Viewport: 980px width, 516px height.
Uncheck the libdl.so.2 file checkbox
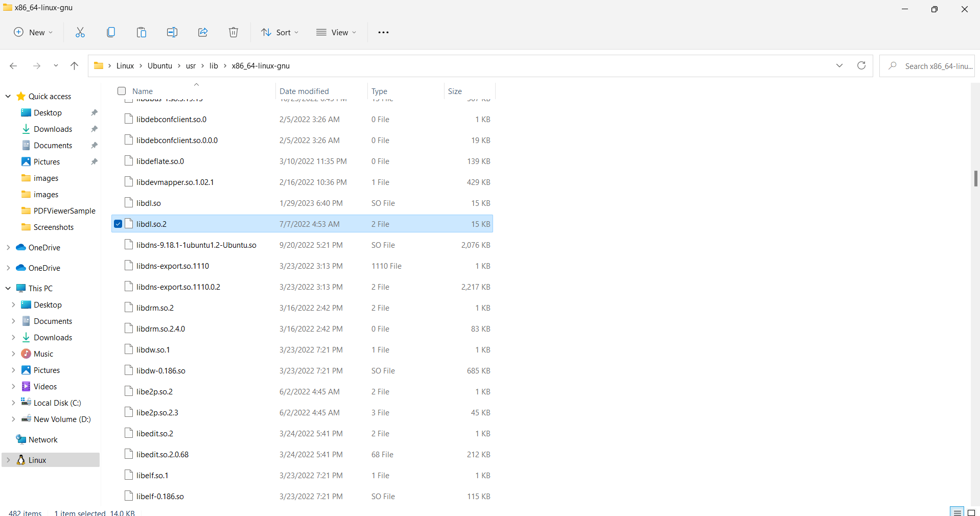coord(118,224)
